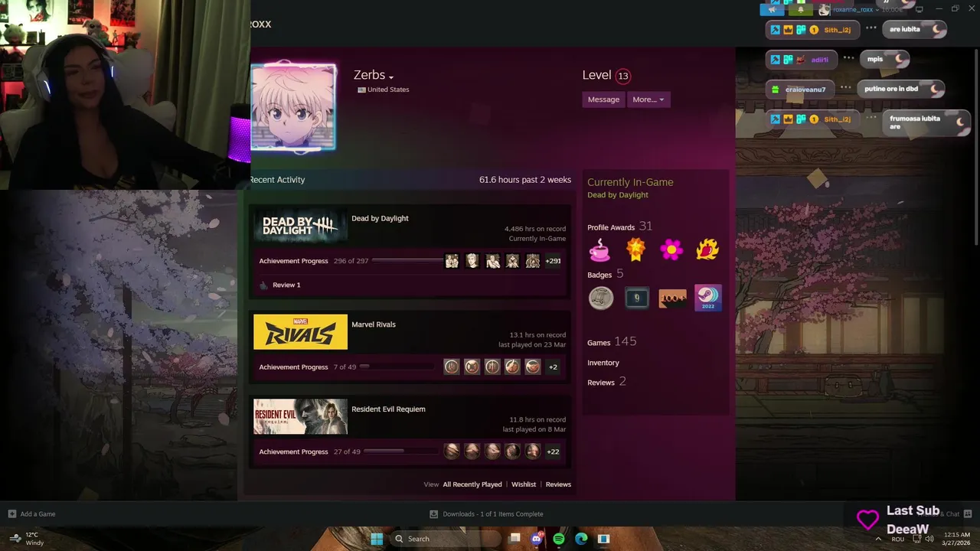Open Microsoft Edge from the taskbar
The width and height of the screenshot is (980, 551).
tap(581, 539)
